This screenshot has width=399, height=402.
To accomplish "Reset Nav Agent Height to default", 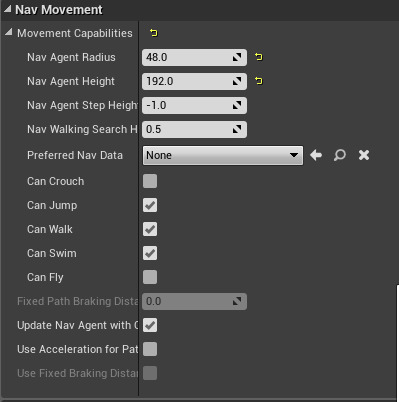I will click(259, 81).
